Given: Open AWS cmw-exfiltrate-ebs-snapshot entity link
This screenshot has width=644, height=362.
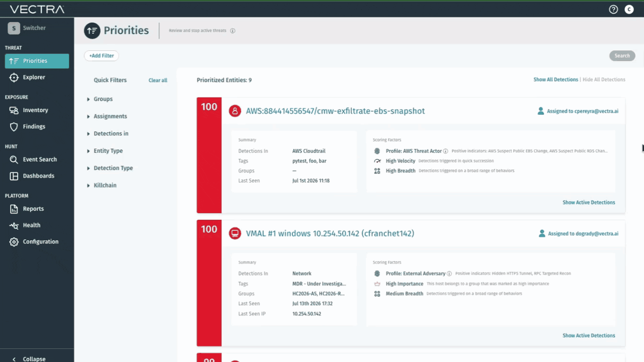Looking at the screenshot, I should [x=336, y=111].
